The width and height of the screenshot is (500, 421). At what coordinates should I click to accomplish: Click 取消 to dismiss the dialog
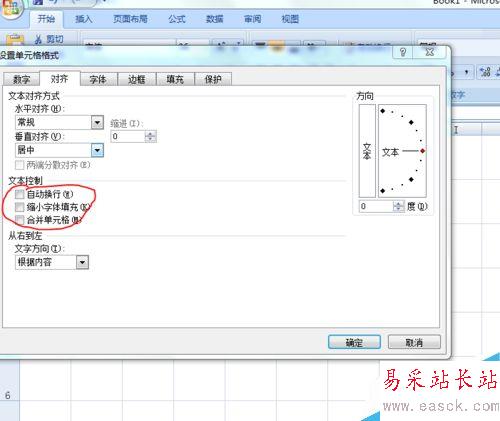[414, 342]
